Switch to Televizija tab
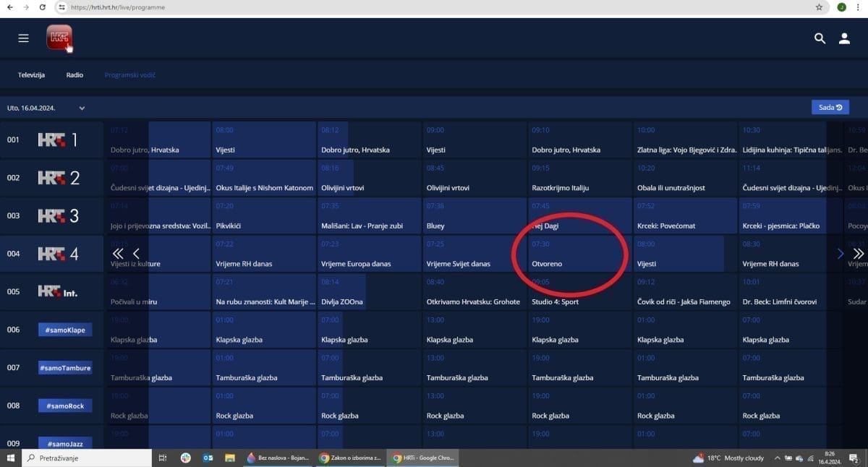This screenshot has width=868, height=467. [x=32, y=75]
